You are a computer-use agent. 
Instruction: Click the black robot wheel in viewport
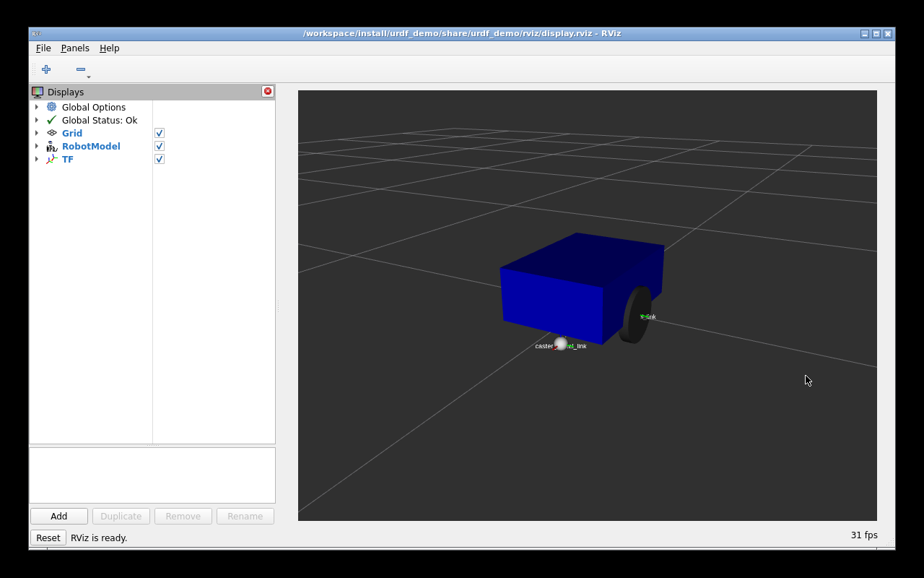(x=636, y=315)
